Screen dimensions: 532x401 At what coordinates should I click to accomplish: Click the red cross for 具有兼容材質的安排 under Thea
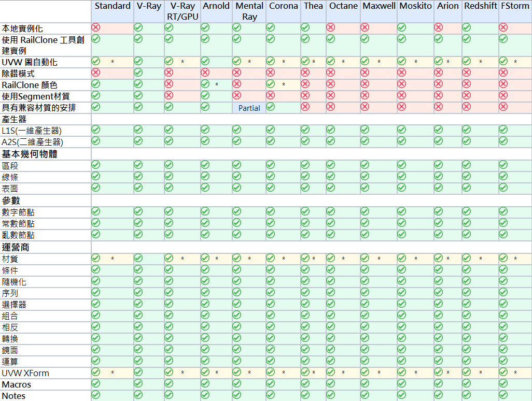(305, 107)
